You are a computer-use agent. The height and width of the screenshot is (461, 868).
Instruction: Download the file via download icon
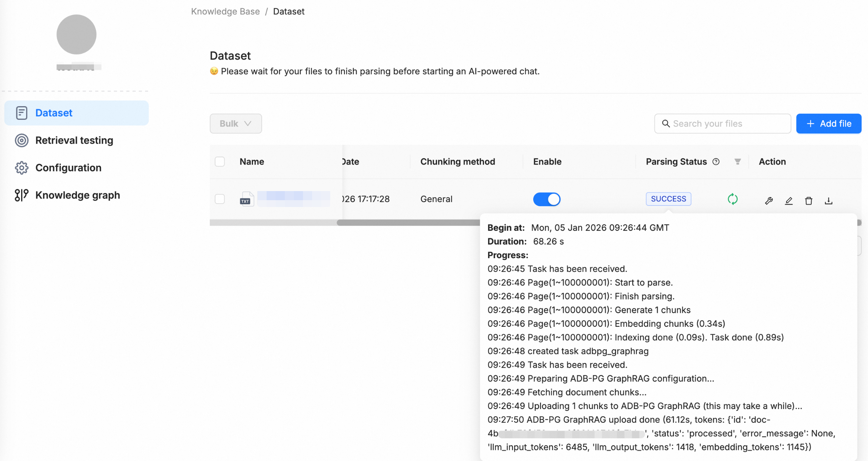828,201
